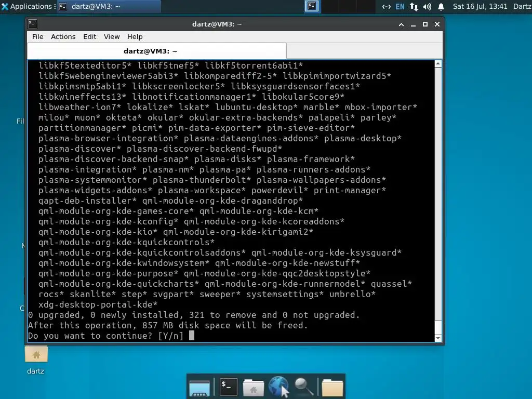Image resolution: width=532 pixels, height=399 pixels.
Task: Click the text 'libkf5texteditor5*'
Action: pos(85,65)
